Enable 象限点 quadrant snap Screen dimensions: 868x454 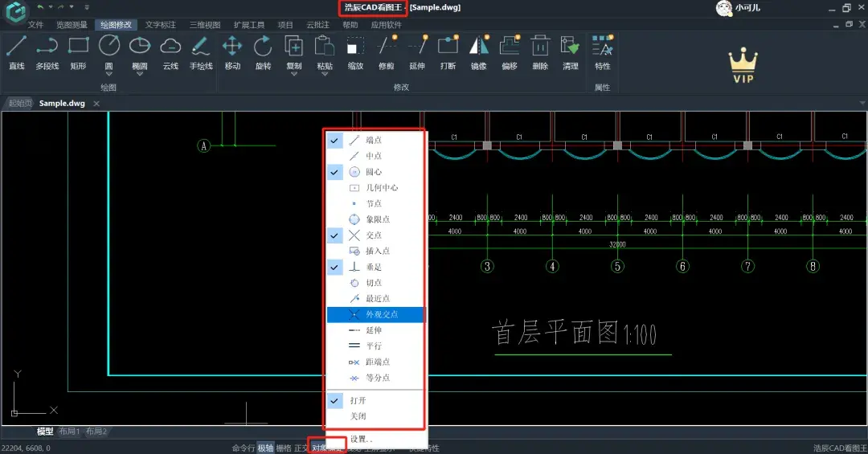376,219
